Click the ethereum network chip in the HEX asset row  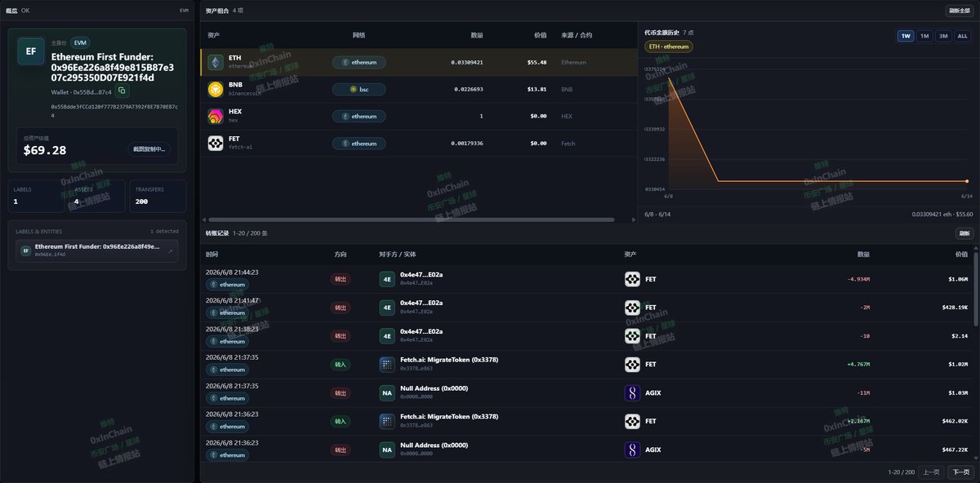tap(359, 116)
